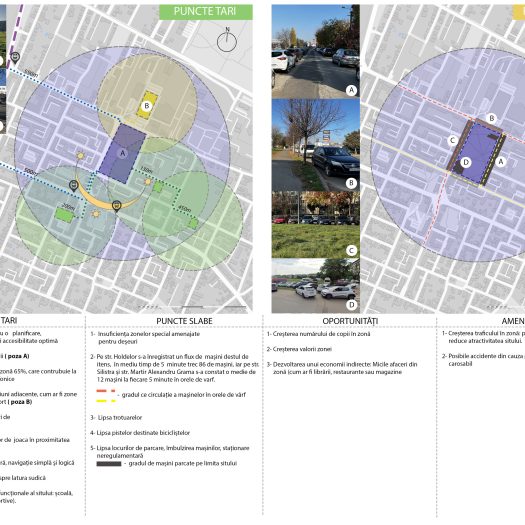Click the 200m distance label
Viewport: 525px width, 525px height.
click(x=68, y=207)
